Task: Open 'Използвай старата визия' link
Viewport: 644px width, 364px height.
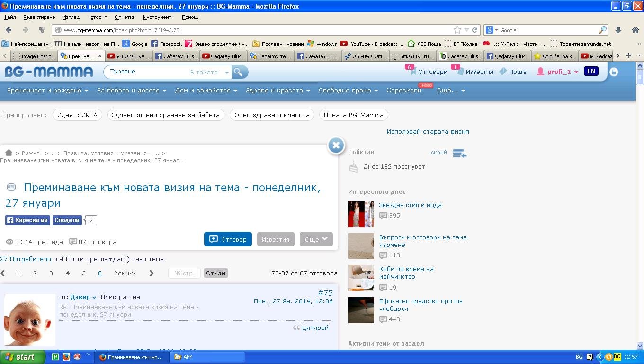Action: point(428,131)
